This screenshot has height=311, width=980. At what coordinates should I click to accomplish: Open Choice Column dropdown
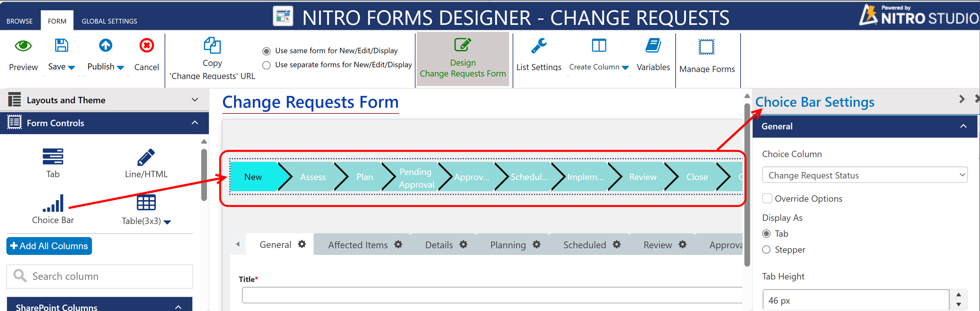click(864, 175)
